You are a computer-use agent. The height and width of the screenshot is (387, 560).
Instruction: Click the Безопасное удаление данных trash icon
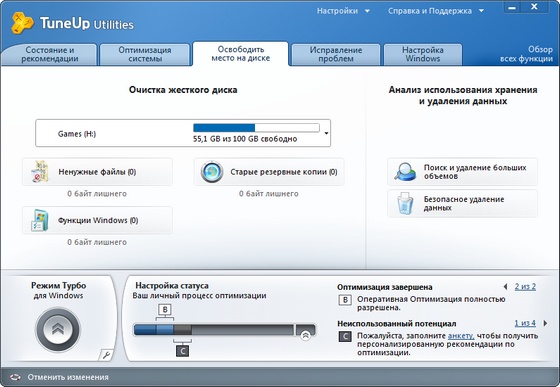[x=405, y=203]
